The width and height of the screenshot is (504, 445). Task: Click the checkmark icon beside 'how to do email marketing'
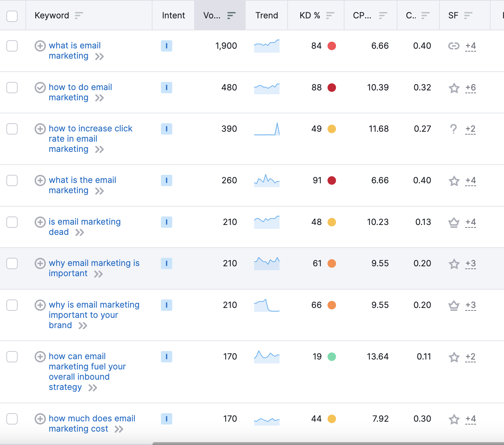(40, 88)
